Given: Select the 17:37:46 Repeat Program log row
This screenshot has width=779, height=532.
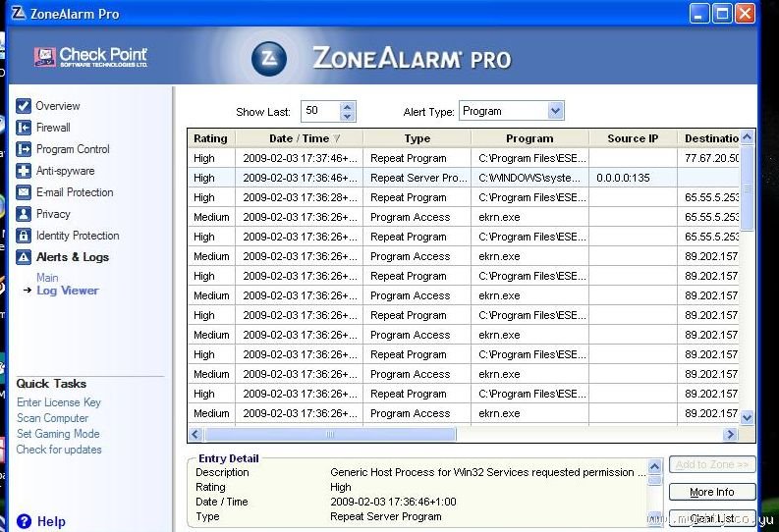Looking at the screenshot, I should coord(464,158).
